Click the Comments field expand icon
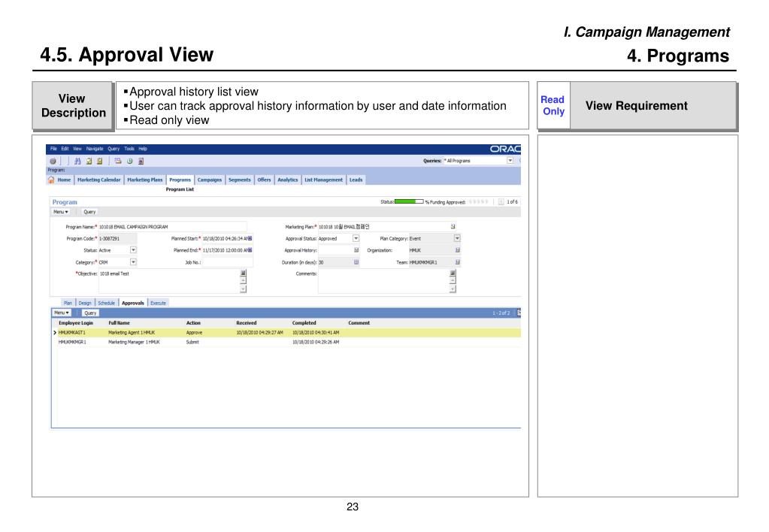 [453, 273]
